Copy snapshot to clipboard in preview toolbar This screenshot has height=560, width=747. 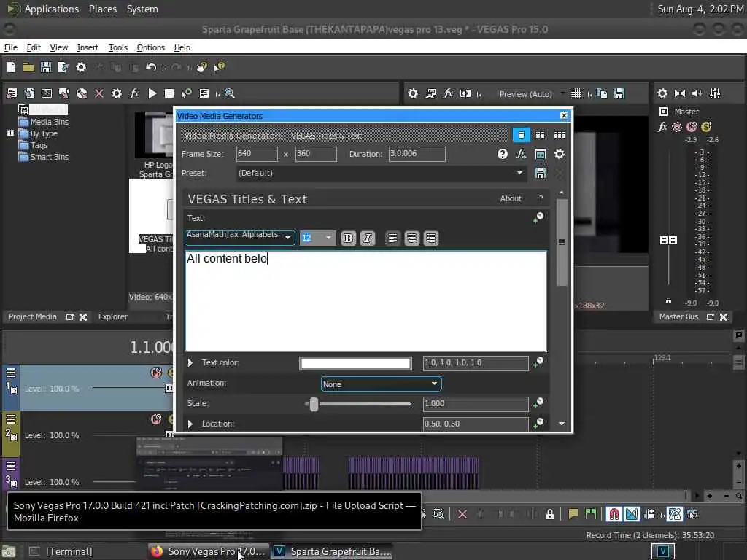(602, 94)
